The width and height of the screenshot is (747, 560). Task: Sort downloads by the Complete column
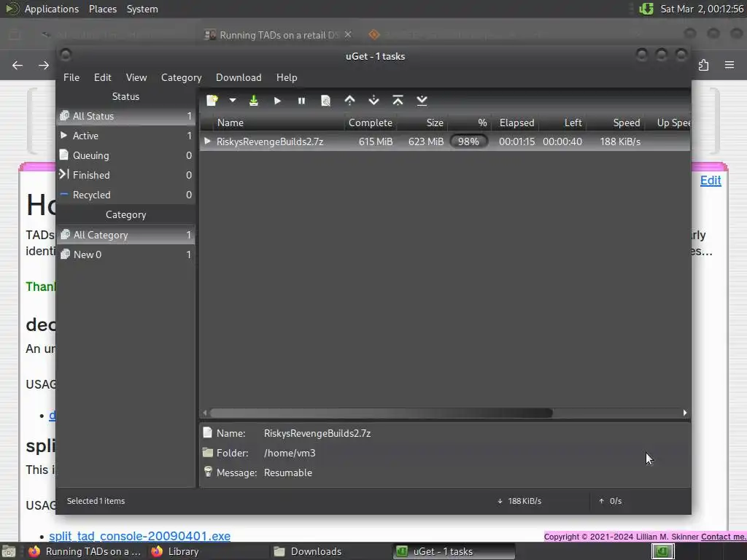[x=370, y=122]
